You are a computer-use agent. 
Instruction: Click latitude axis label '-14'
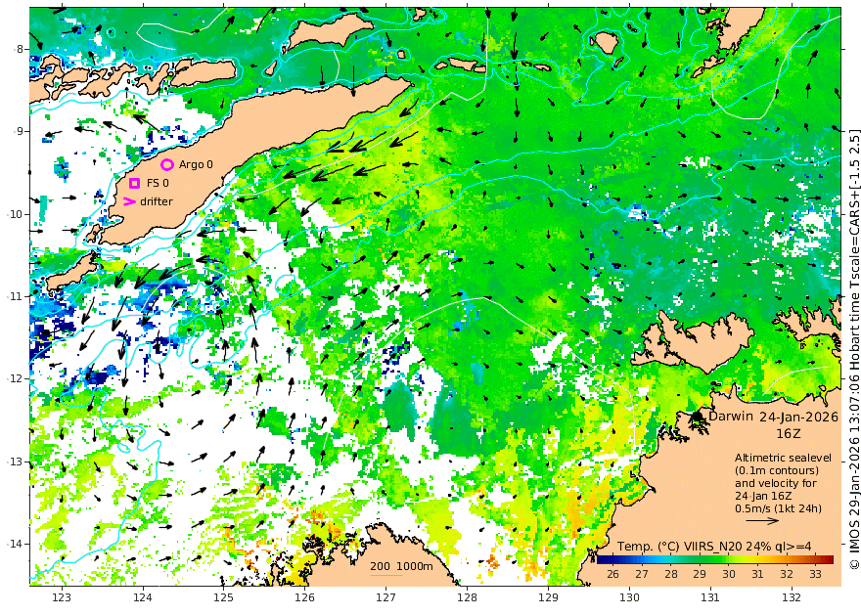tap(15, 545)
